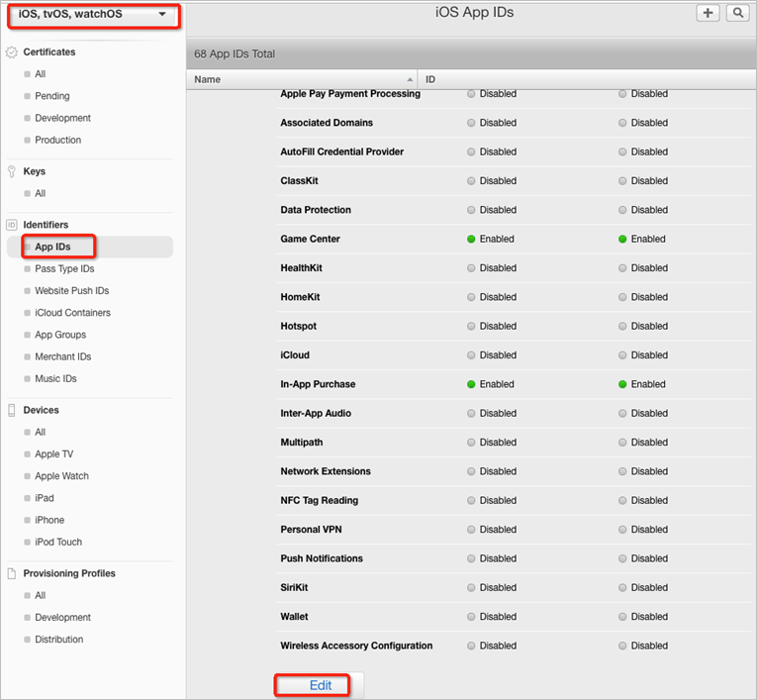Select All under Certificates

[40, 74]
